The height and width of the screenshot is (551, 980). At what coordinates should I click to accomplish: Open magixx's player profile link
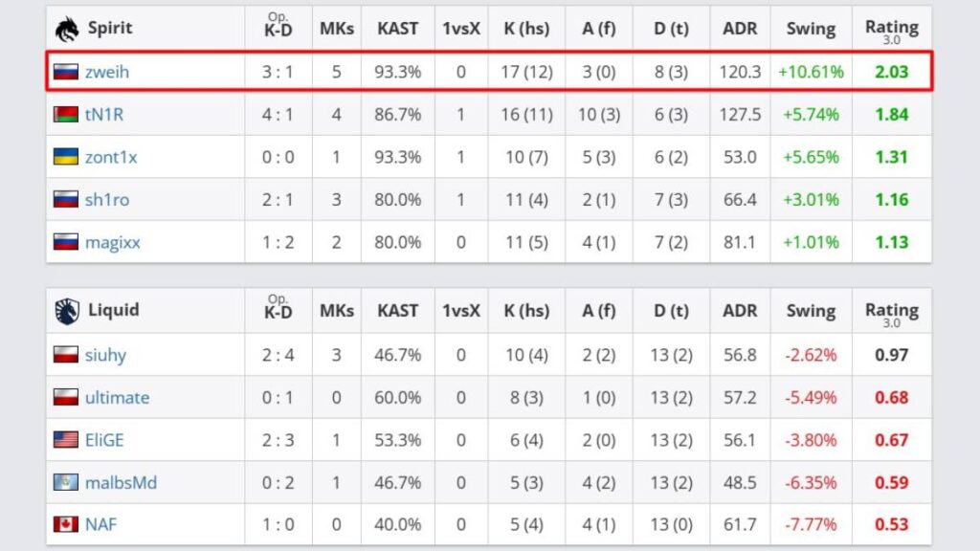pyautogui.click(x=112, y=242)
